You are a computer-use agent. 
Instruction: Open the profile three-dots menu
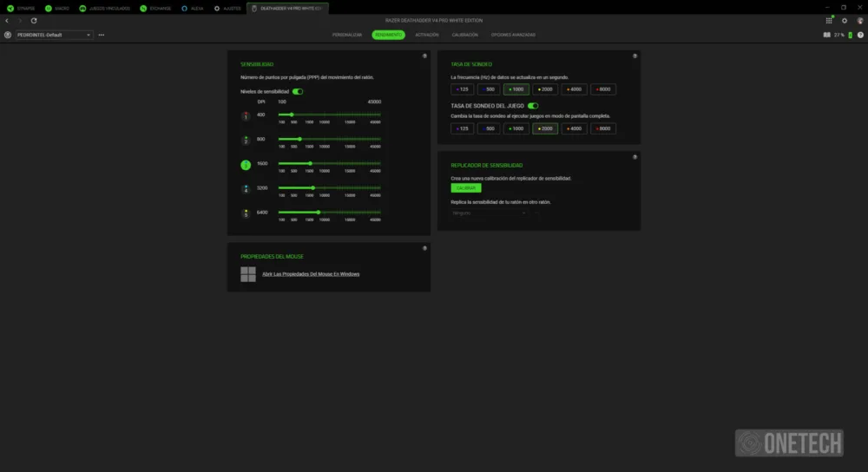(102, 35)
